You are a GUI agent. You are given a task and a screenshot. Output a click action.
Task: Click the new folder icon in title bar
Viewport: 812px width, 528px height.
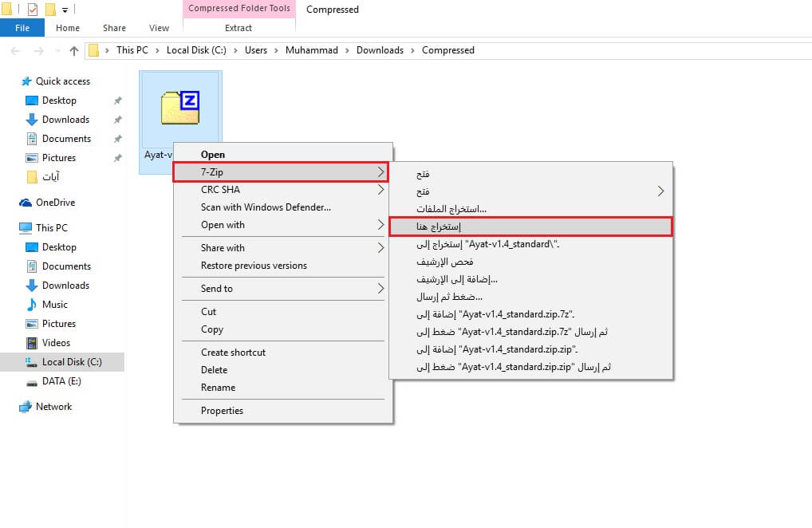pos(50,10)
